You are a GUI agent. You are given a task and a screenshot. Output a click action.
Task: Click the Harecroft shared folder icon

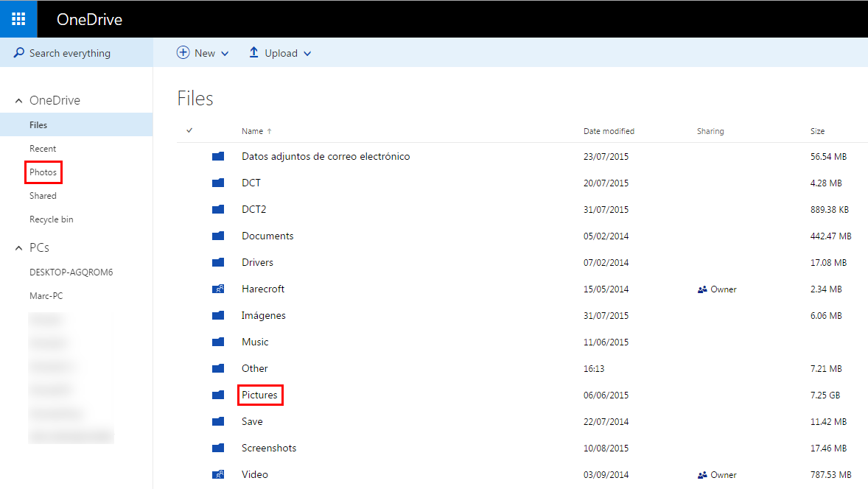coord(218,289)
